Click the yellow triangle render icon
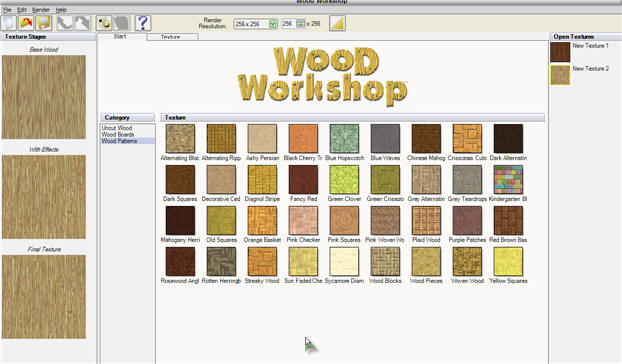This screenshot has height=364, width=622. (x=338, y=23)
